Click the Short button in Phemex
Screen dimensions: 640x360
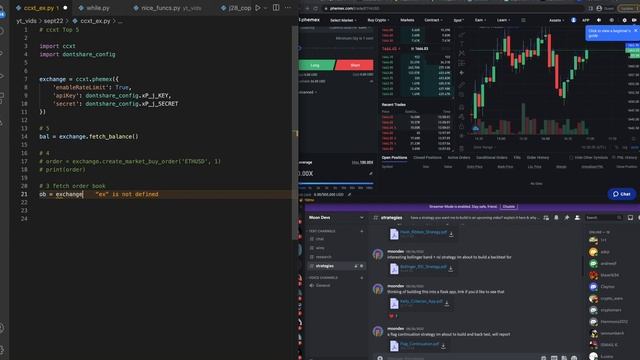[x=354, y=65]
